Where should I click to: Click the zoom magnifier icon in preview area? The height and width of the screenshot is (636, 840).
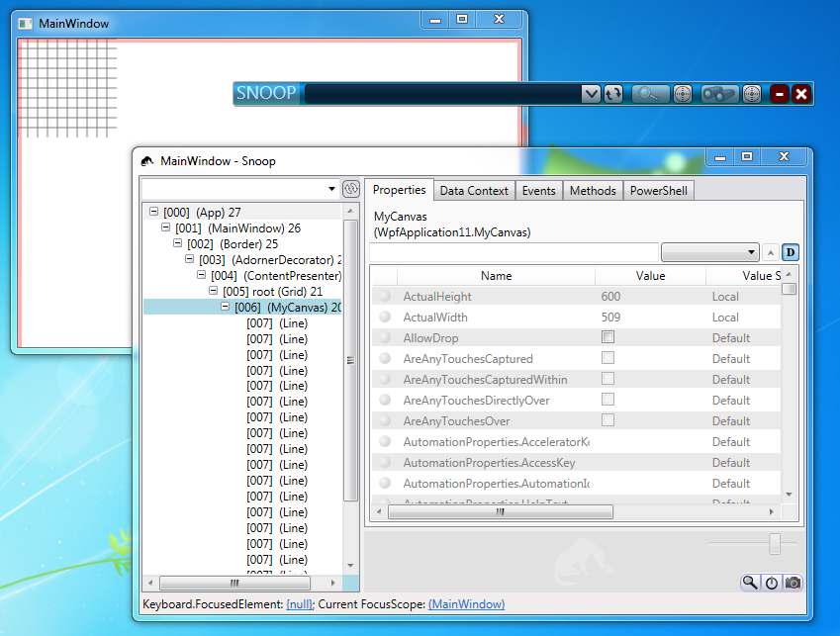[x=749, y=583]
